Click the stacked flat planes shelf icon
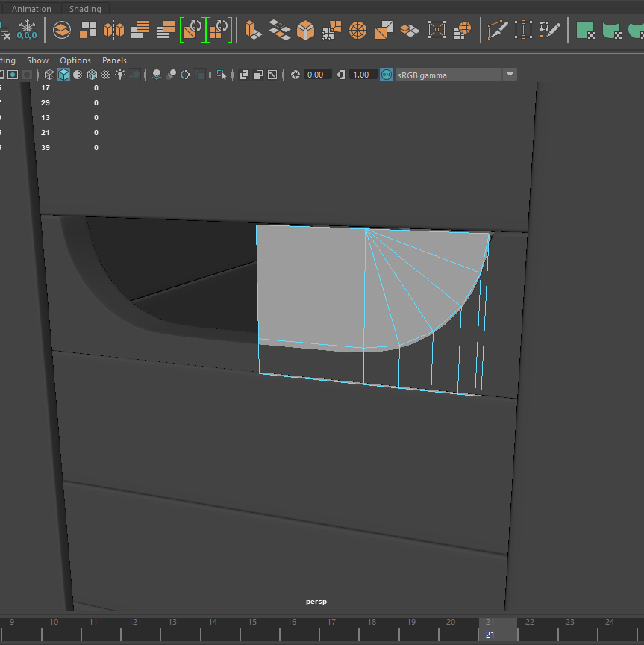The height and width of the screenshot is (645, 644). click(410, 30)
